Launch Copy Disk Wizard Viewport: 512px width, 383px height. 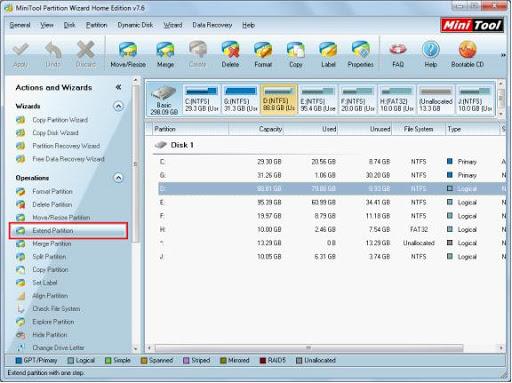[55, 133]
